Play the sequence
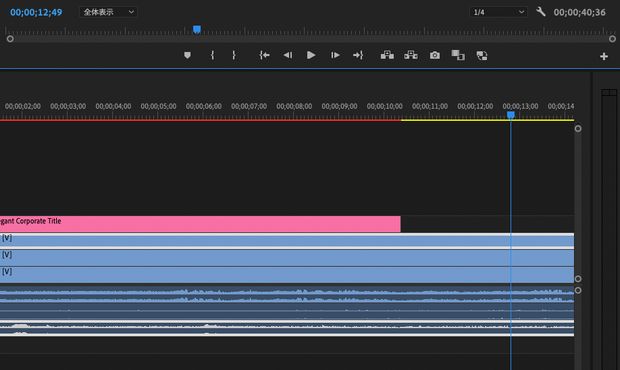 (311, 55)
